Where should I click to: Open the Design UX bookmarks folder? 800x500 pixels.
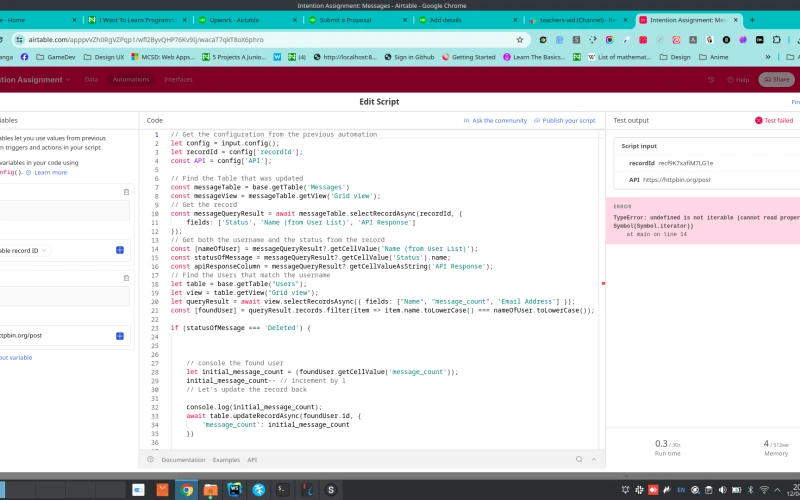(104, 57)
